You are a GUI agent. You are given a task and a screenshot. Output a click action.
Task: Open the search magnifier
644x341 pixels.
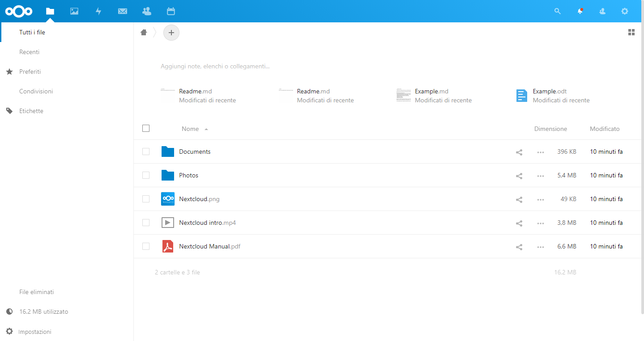[x=557, y=11]
